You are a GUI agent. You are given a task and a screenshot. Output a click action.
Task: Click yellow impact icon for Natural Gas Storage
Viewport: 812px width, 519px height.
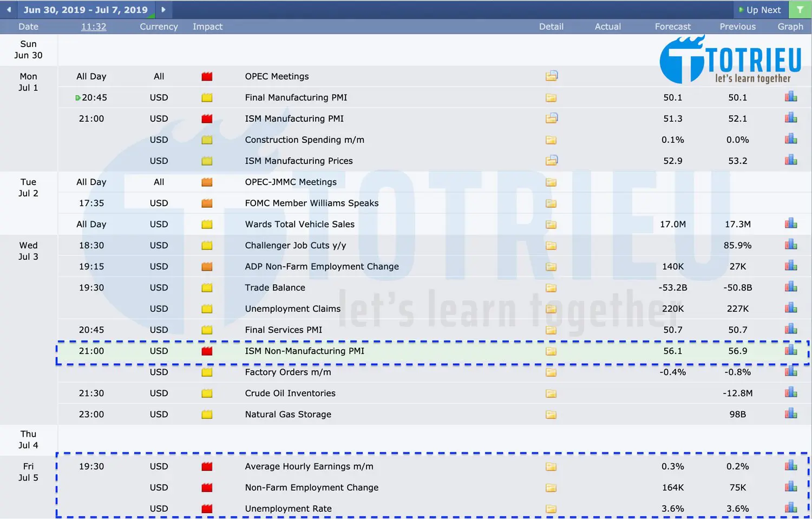[x=207, y=414]
